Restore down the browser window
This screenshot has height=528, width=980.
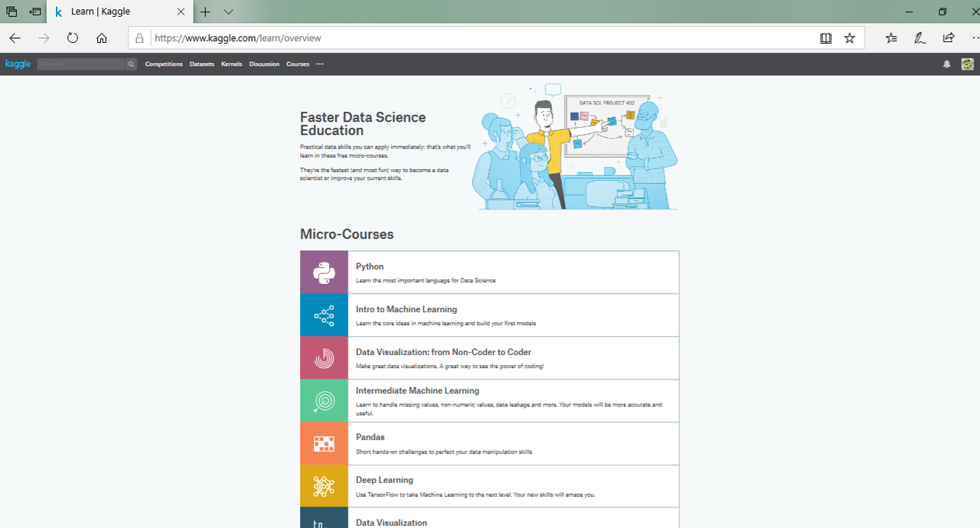(942, 11)
